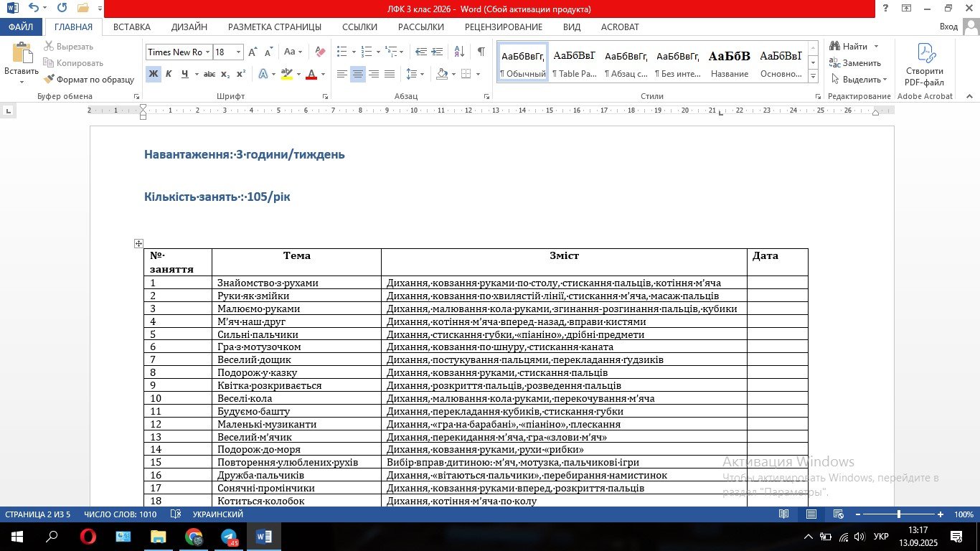The image size is (980, 551).
Task: Toggle Italic formatting button
Action: [x=169, y=74]
